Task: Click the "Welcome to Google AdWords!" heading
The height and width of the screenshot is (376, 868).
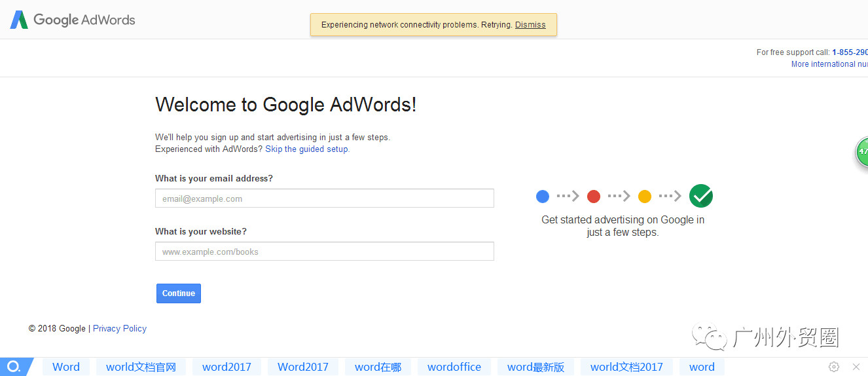Action: 285,105
